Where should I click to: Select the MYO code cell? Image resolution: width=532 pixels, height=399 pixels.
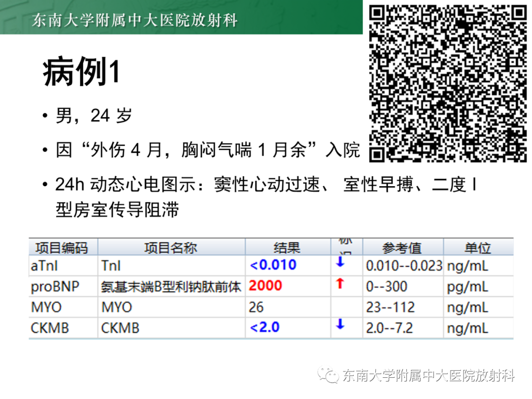(x=64, y=307)
